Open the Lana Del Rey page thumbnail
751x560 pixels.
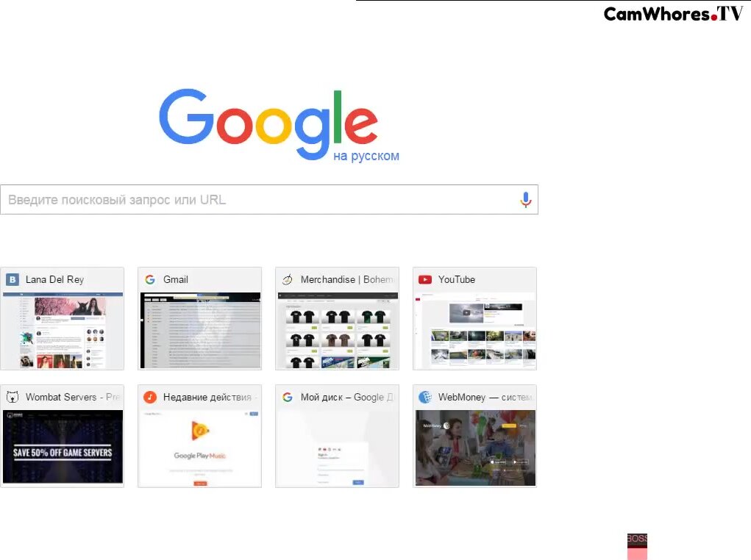coord(63,330)
